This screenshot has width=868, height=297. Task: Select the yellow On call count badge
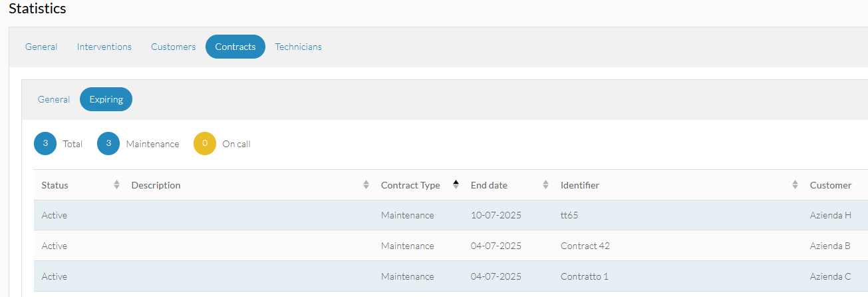(205, 144)
